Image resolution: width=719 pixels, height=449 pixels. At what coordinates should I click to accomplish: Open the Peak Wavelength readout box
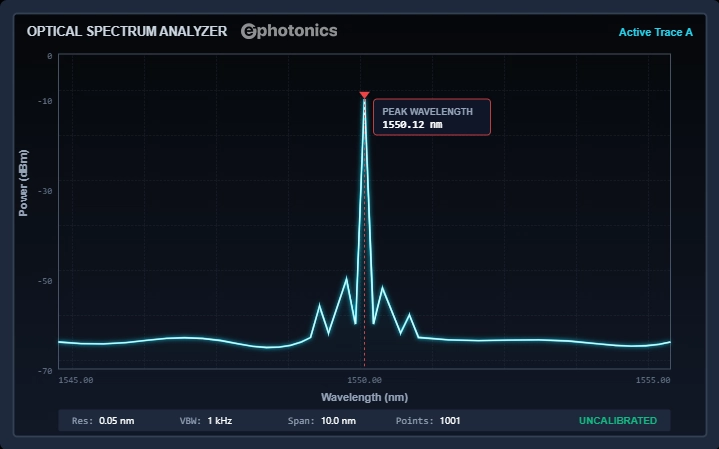432,117
